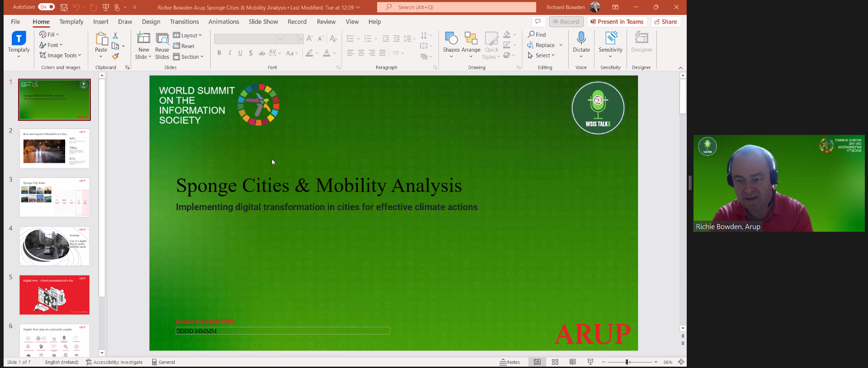Click the Search box in title bar

(x=457, y=7)
